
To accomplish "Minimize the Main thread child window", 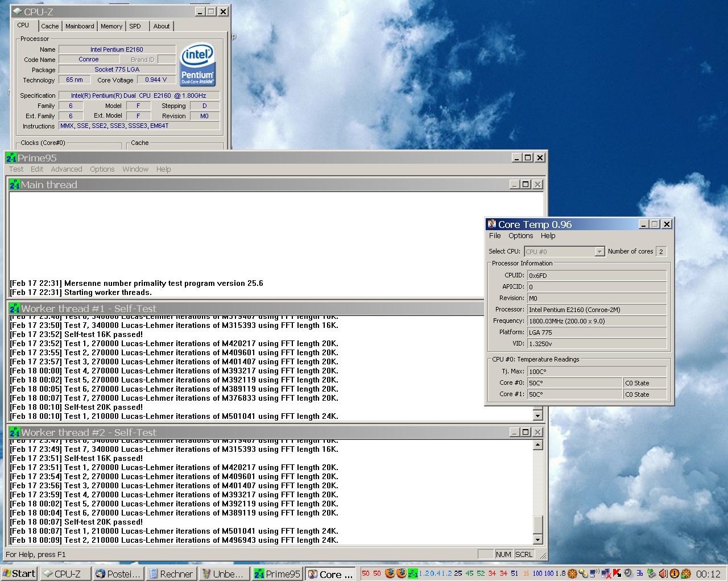I will coord(514,185).
